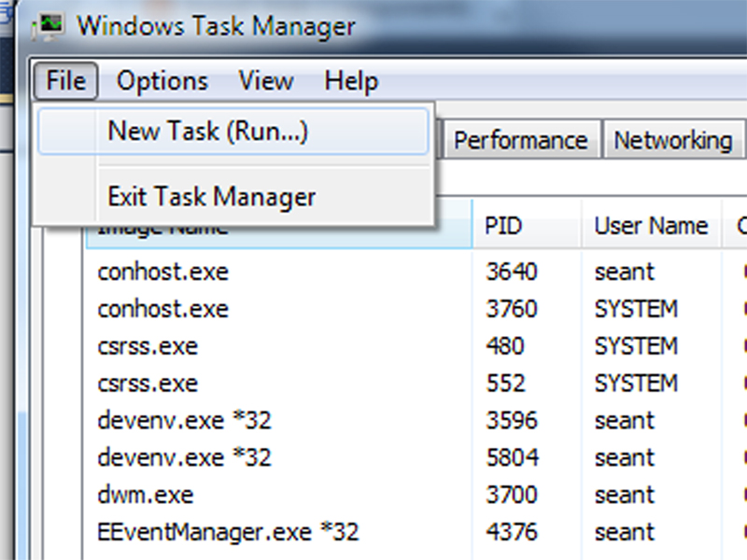Open the Options menu
Screen dimensions: 747x560
[162, 81]
